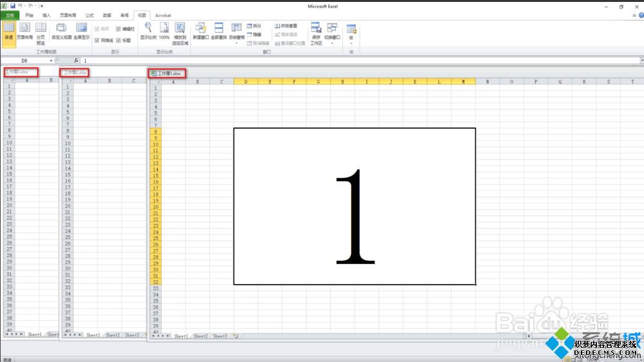644x362 pixels.
Task: Click the formula bar input containing 1
Action: (x=359, y=61)
